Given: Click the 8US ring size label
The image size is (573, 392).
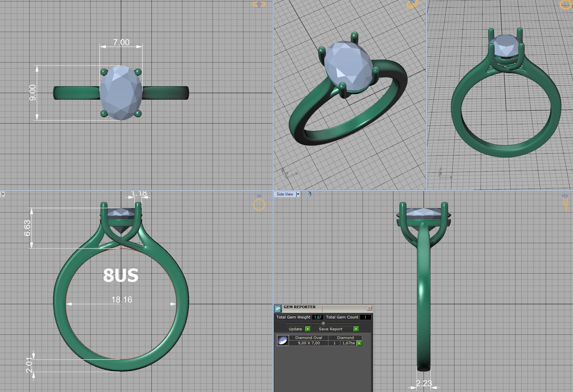Looking at the screenshot, I should tap(121, 275).
